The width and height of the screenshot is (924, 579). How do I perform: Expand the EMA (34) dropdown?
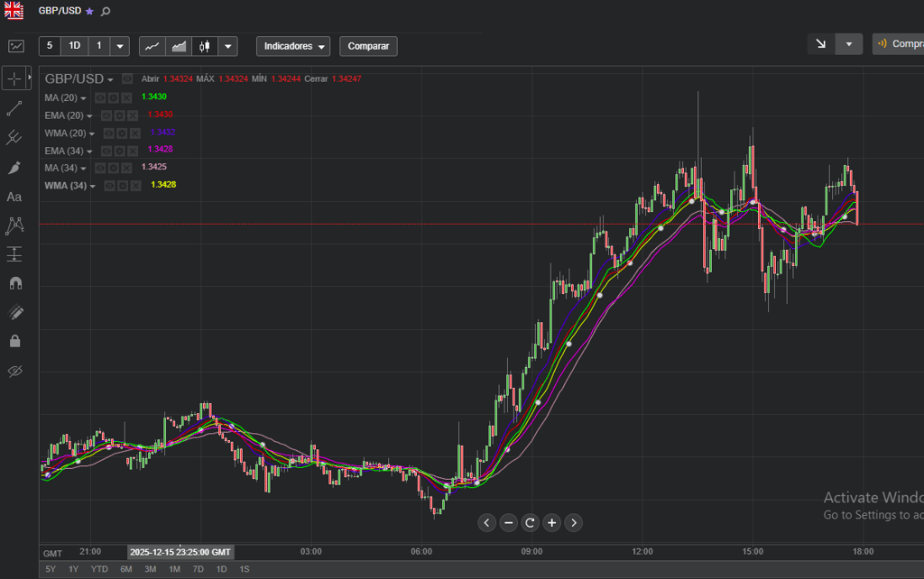pos(89,152)
